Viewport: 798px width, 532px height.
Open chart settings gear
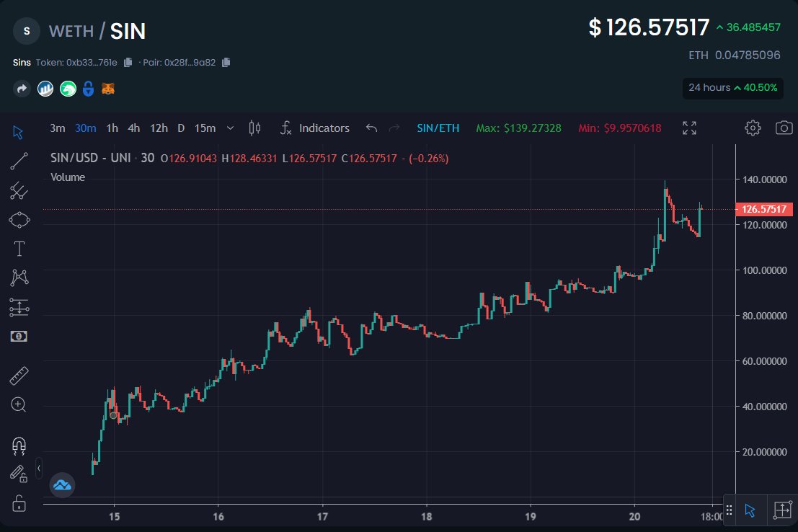[753, 128]
